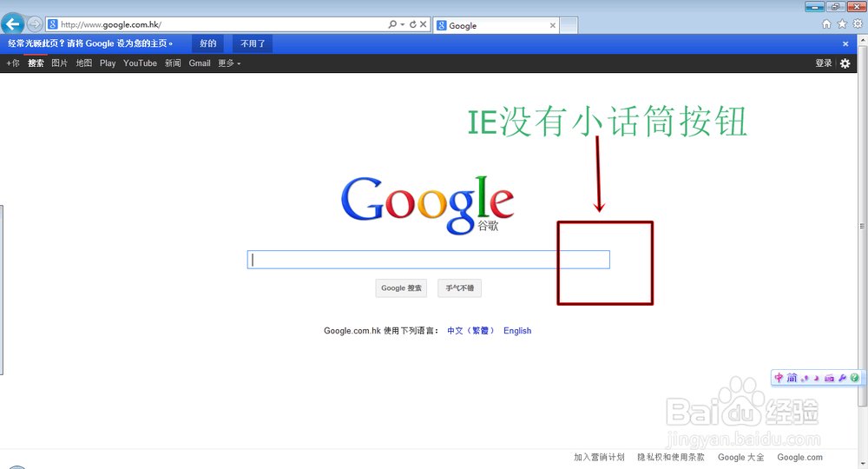Click 加入营销计划 footer link

(x=599, y=458)
